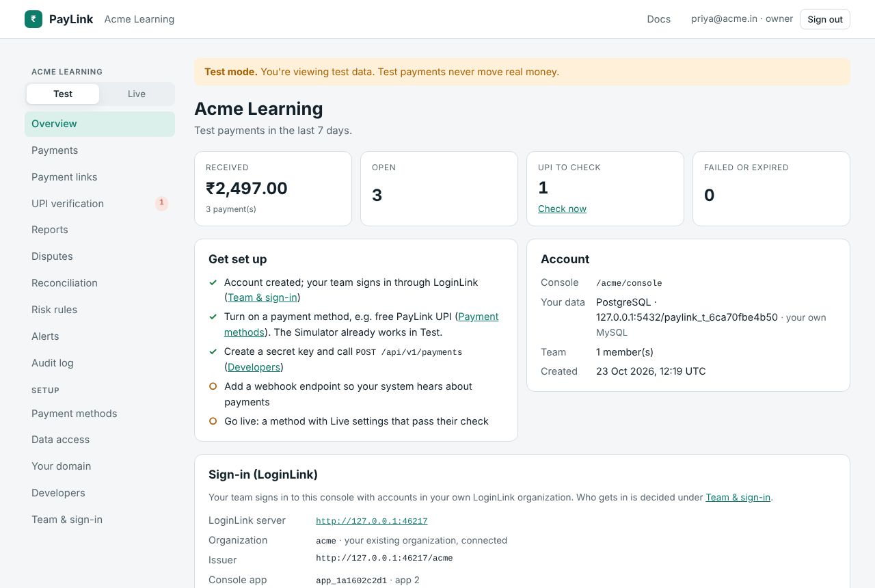The image size is (875, 588).
Task: Open UPI verification in the sidebar
Action: pyautogui.click(x=100, y=204)
